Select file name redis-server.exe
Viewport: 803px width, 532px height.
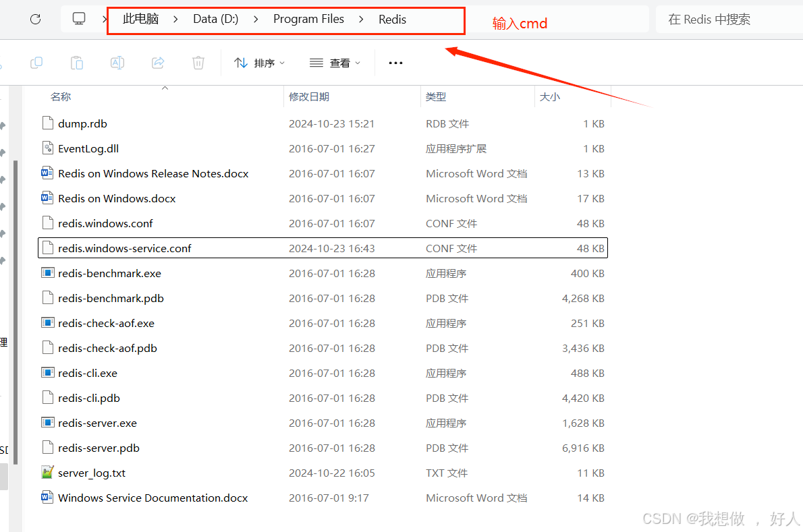coord(97,423)
